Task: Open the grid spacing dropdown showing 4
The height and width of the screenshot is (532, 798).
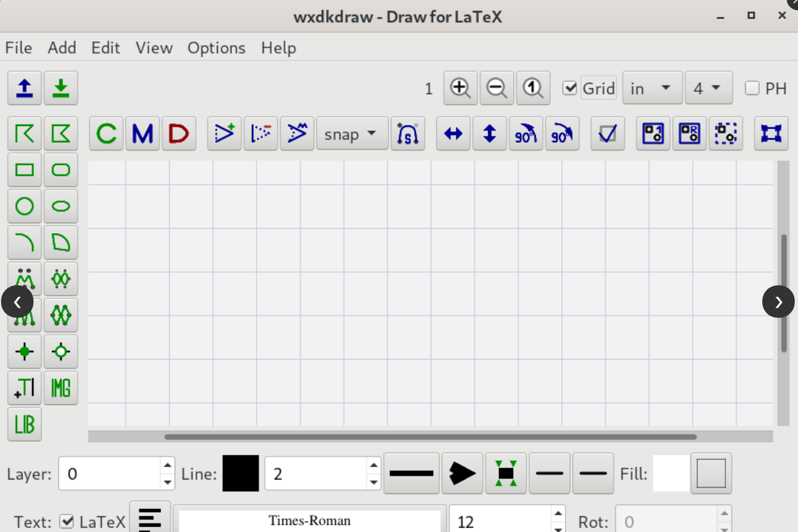Action: coord(709,88)
